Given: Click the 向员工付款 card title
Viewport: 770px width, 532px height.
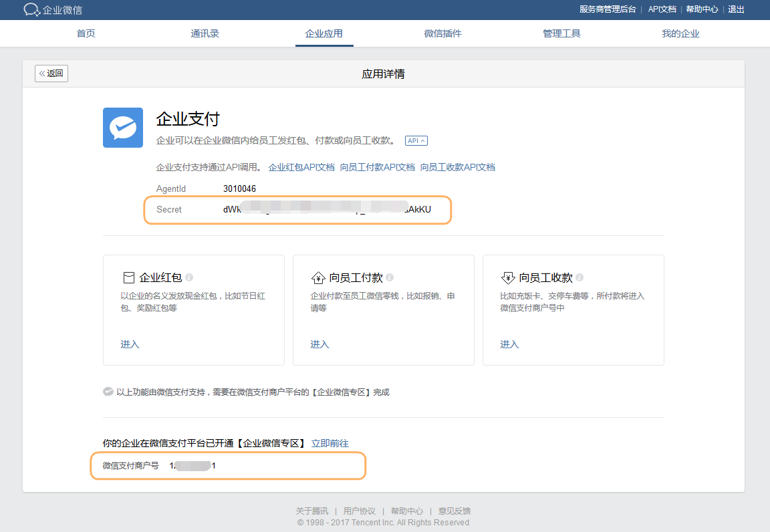Looking at the screenshot, I should 356,277.
